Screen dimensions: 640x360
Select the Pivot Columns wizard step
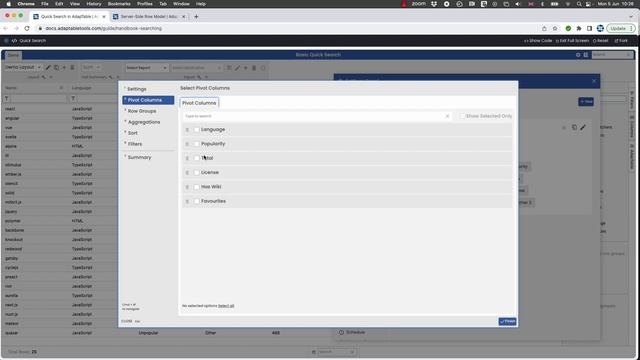[148, 100]
